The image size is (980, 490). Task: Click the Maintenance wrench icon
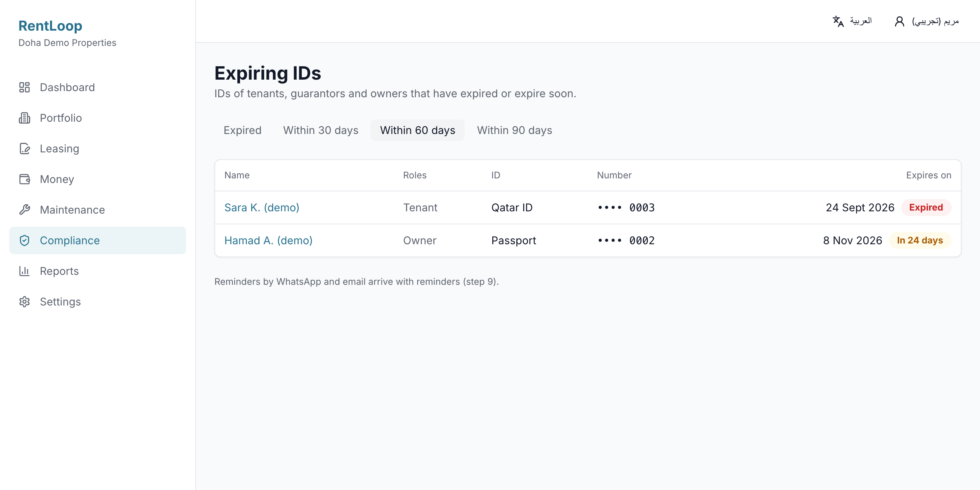pyautogui.click(x=24, y=210)
